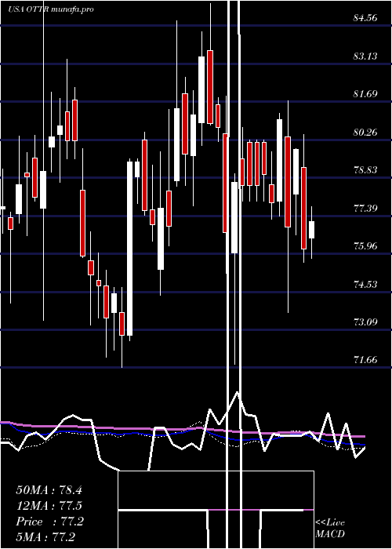The width and height of the screenshot is (392, 549).
Task: Click the 73.09 price axis label
Action: tap(365, 322)
